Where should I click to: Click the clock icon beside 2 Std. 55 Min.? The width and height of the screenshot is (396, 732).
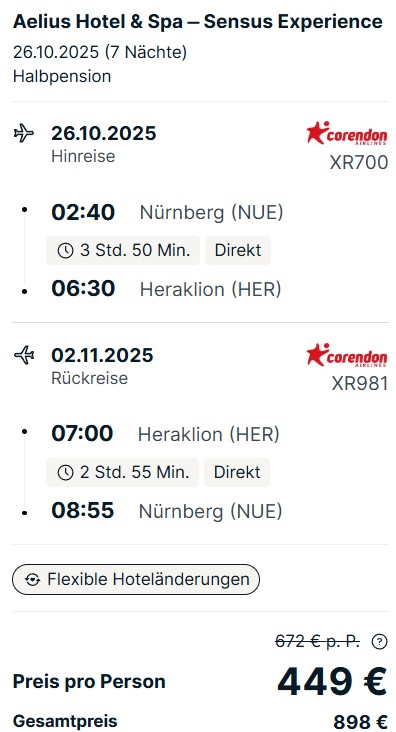click(x=65, y=472)
